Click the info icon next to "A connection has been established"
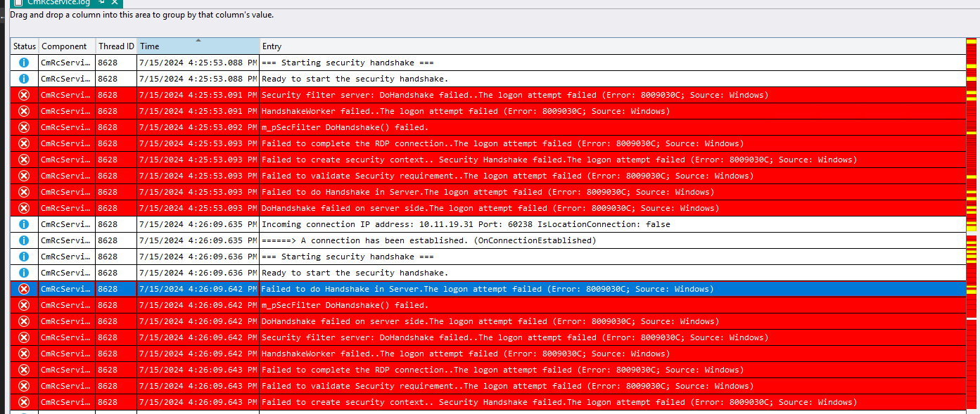The width and height of the screenshot is (980, 414). pyautogui.click(x=24, y=240)
